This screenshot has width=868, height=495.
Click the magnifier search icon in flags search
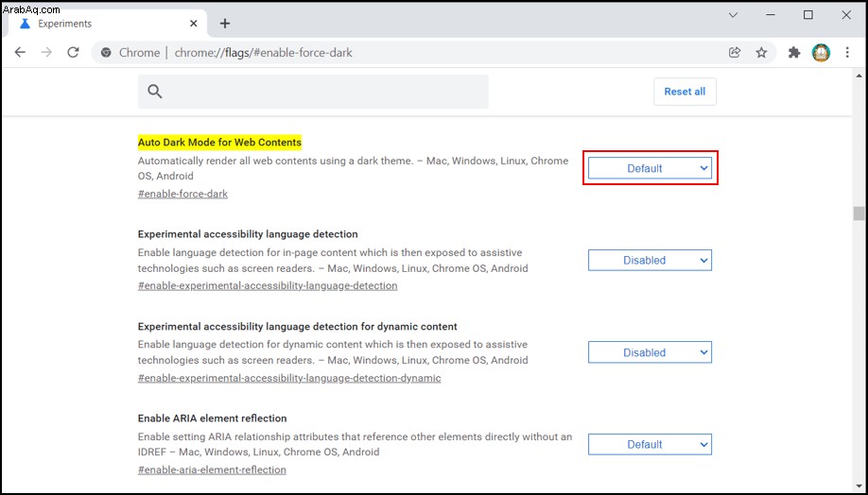pos(155,92)
